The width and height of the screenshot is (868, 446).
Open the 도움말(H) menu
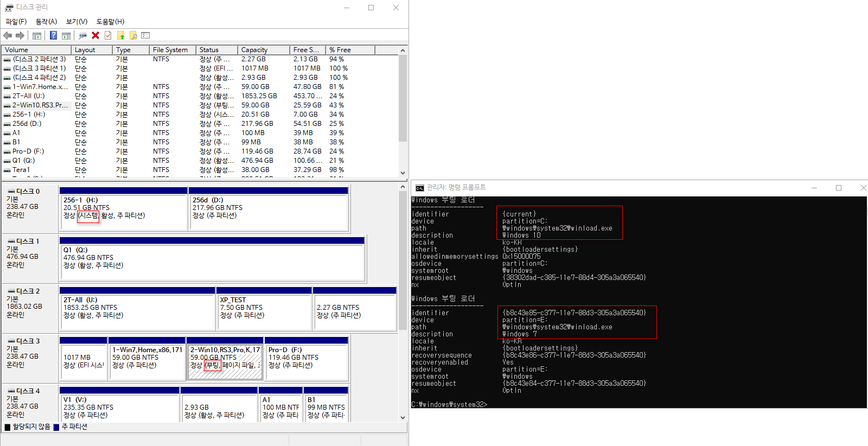click(110, 22)
